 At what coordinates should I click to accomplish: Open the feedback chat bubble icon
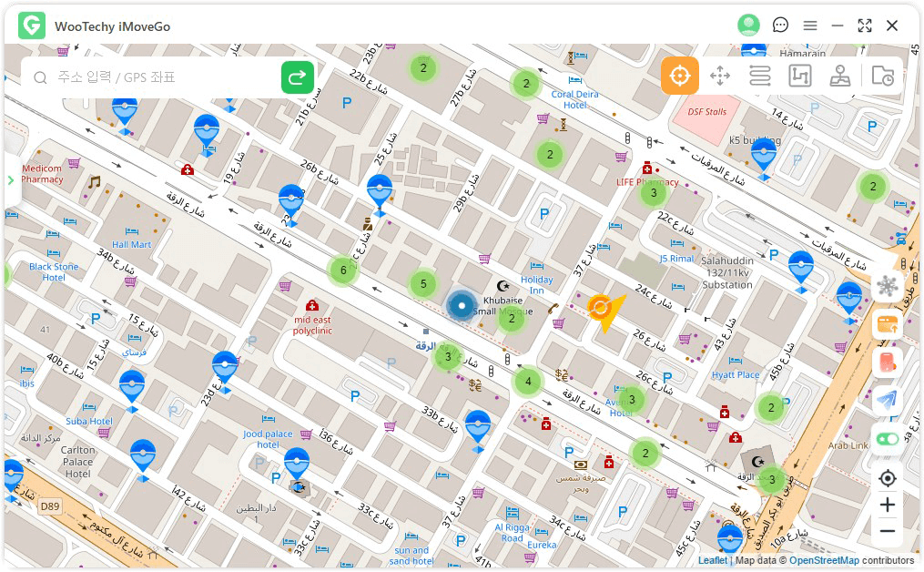(x=780, y=26)
